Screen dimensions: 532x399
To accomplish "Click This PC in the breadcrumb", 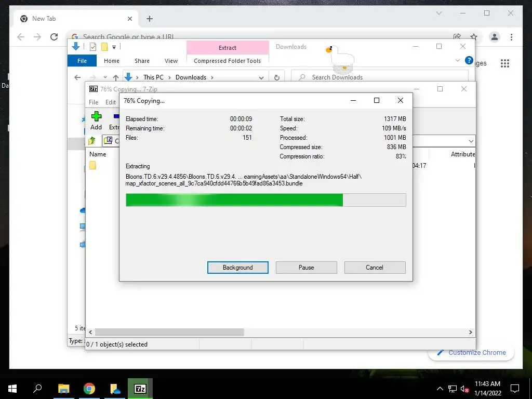I will pos(153,77).
